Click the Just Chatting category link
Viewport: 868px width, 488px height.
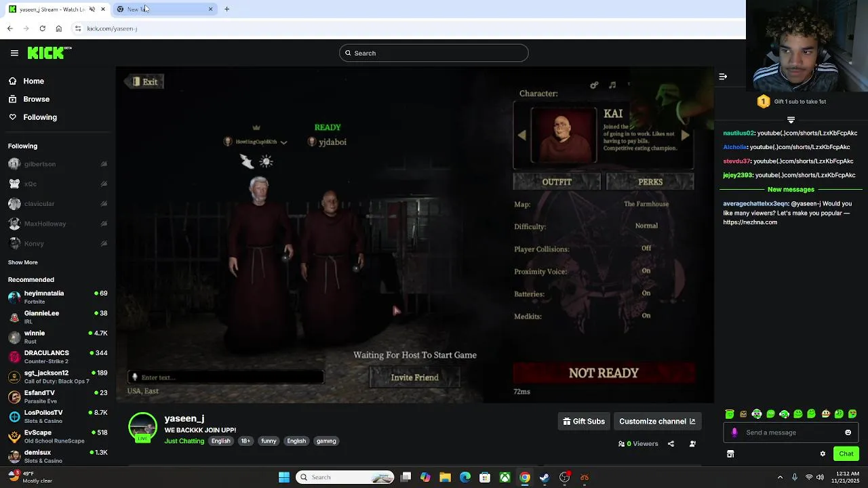tap(184, 441)
